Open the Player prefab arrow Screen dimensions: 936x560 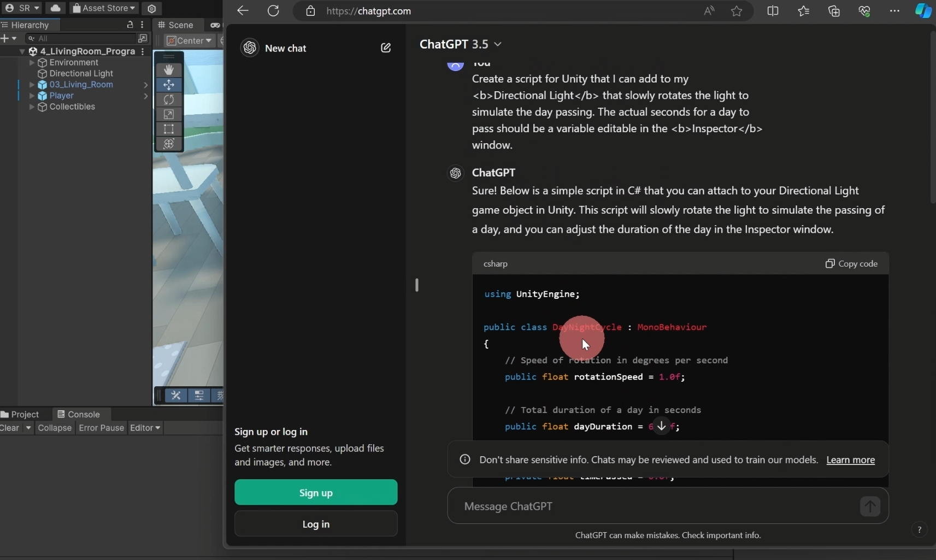(146, 96)
